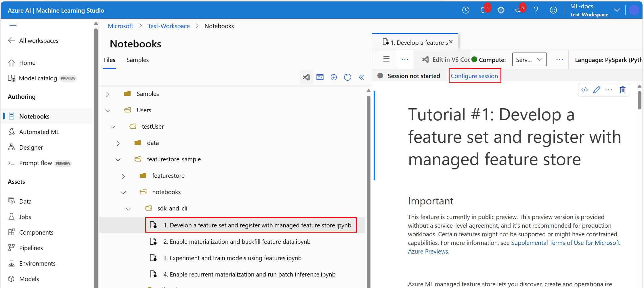The image size is (644, 288).
Task: Click the Test-Workspace breadcrumb link
Action: (169, 26)
